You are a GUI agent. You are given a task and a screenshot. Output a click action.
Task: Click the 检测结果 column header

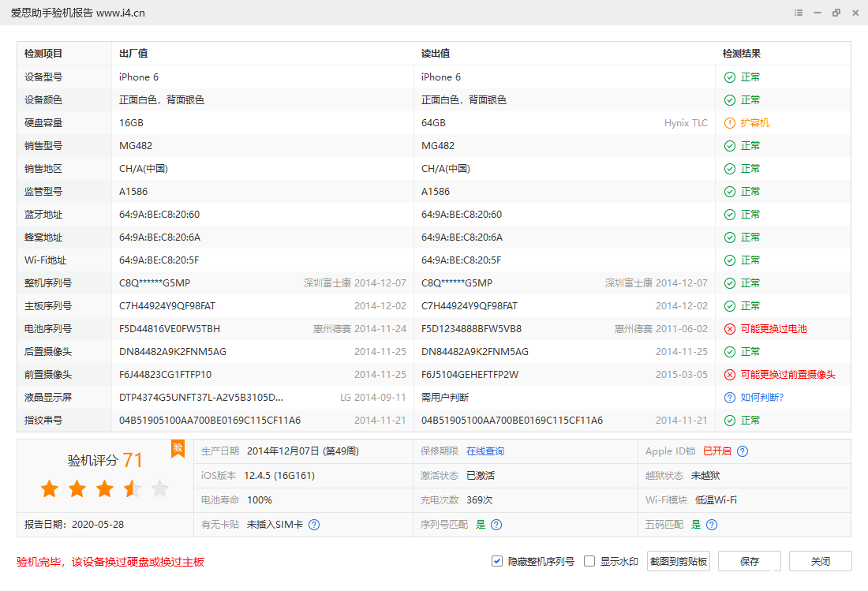[x=742, y=54]
